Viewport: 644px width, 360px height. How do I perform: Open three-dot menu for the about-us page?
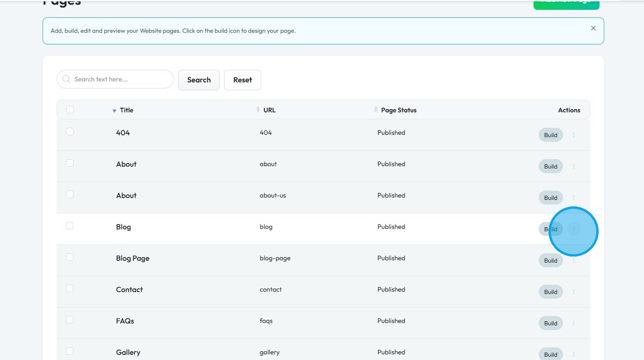(x=574, y=198)
